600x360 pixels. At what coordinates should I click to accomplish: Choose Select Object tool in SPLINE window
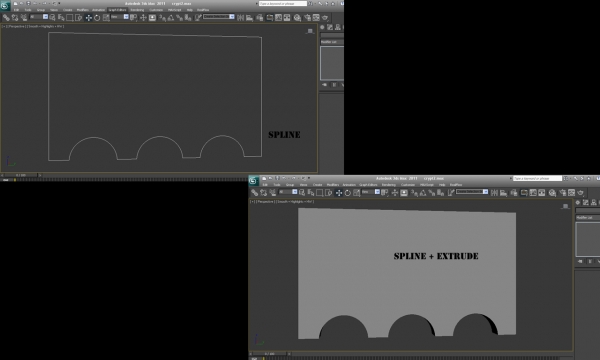[x=52, y=17]
